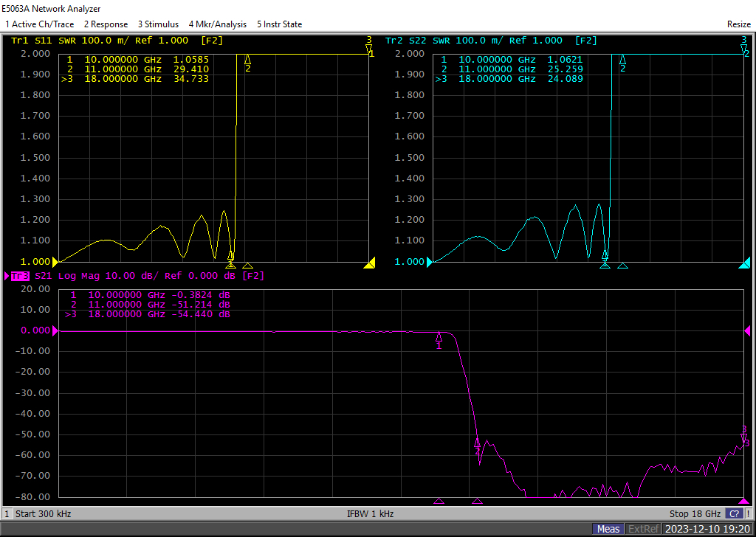
Task: Open the Active Ch/Trace menu
Action: pyautogui.click(x=39, y=24)
